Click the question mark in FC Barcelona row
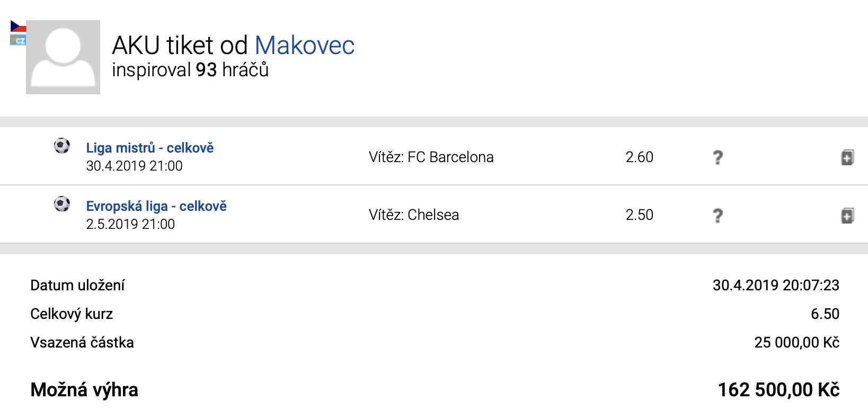 click(x=718, y=157)
